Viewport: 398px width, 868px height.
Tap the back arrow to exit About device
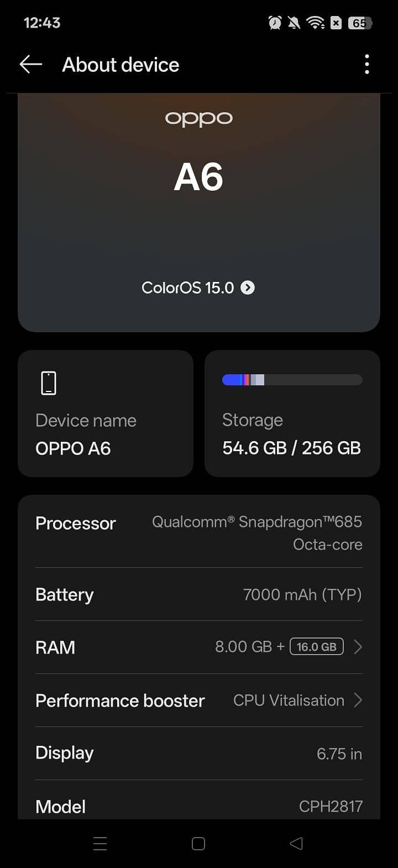pyautogui.click(x=30, y=64)
